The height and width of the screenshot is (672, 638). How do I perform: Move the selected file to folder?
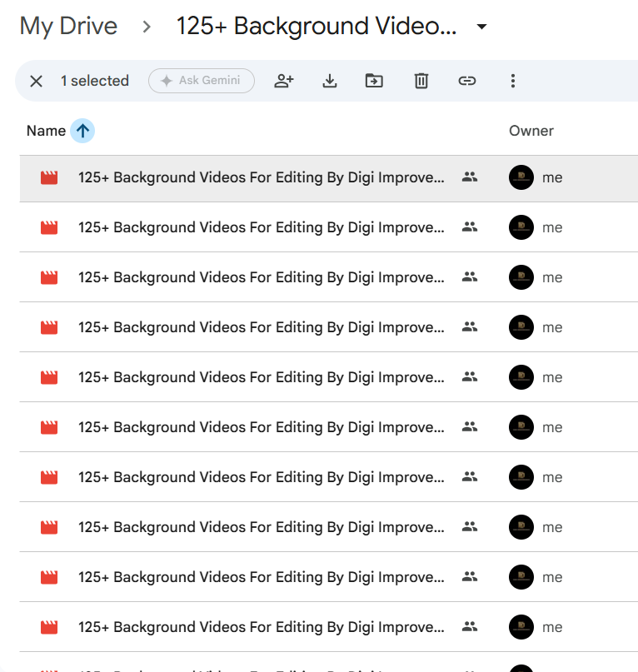click(x=374, y=81)
